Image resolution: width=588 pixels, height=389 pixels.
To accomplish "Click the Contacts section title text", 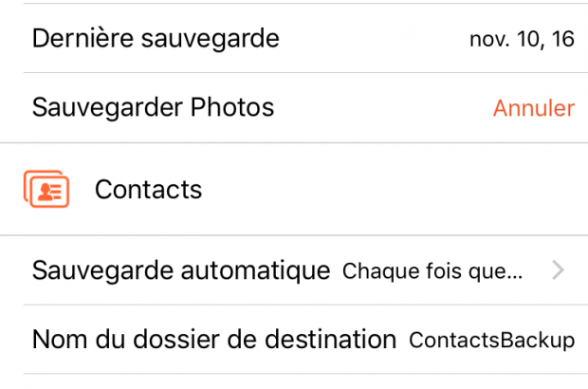I will [148, 190].
